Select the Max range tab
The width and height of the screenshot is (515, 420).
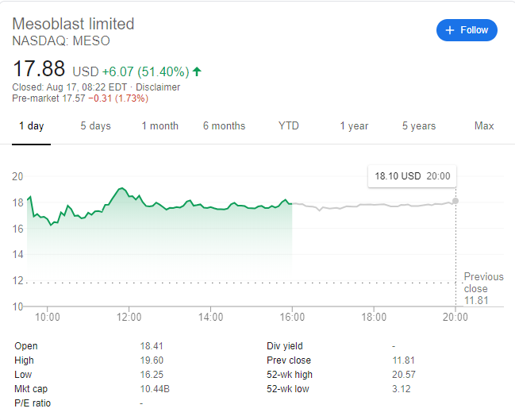click(484, 126)
